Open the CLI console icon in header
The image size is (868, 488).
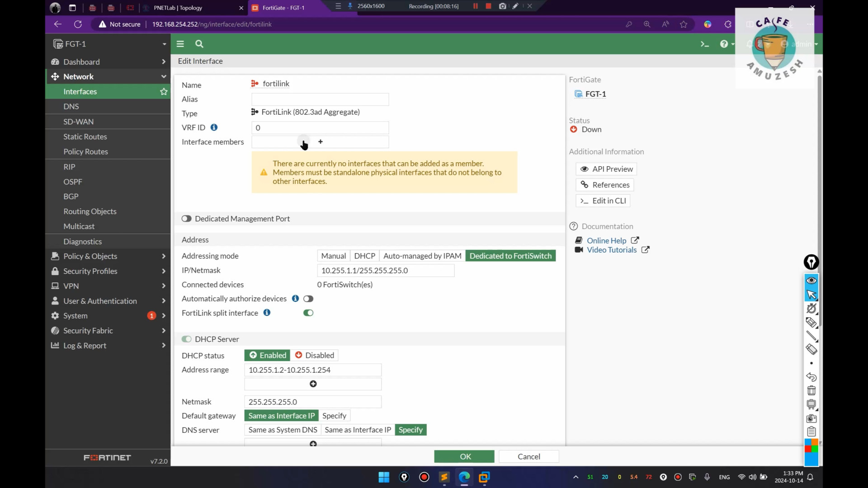click(704, 44)
